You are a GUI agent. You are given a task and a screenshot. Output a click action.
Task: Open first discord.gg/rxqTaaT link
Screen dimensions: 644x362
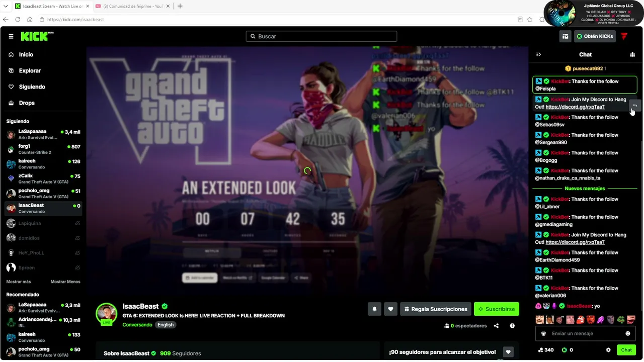575,107
